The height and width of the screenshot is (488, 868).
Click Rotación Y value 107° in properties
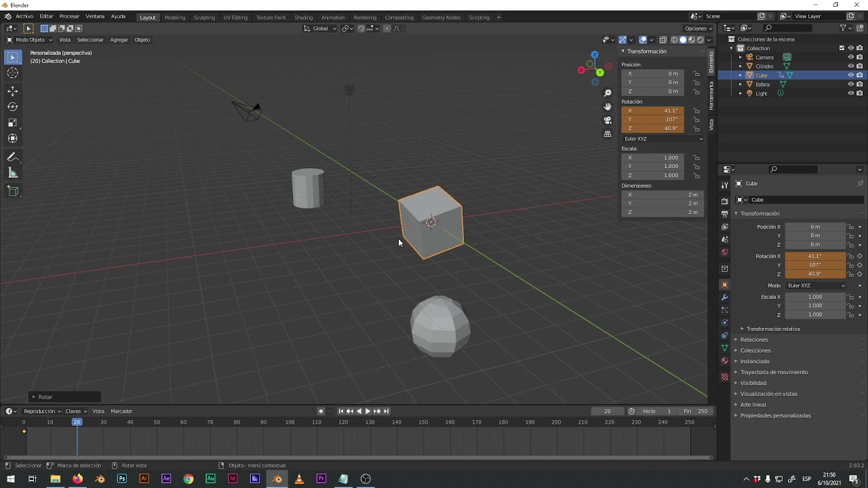[x=816, y=265]
